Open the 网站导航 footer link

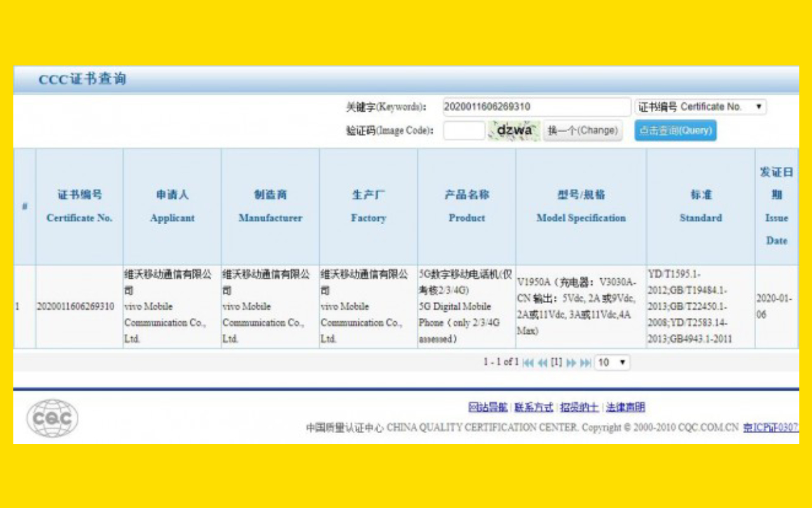pyautogui.click(x=488, y=407)
